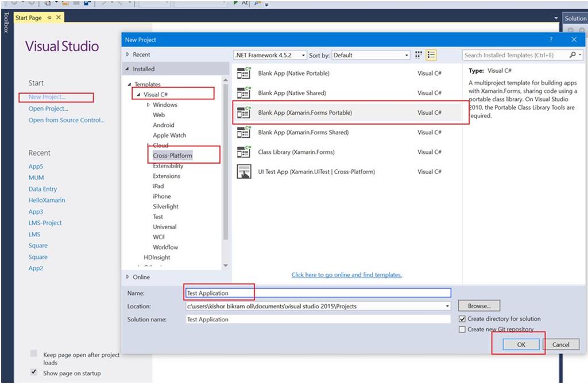Click template tree scrollbar up arrow
The image size is (588, 384).
[225, 80]
